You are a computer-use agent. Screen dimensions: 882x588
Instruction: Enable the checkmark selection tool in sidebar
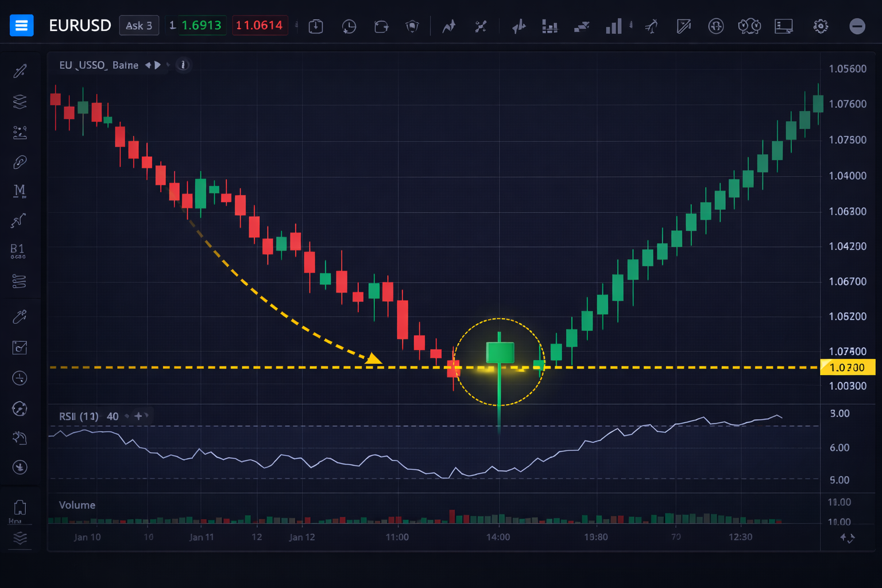tap(20, 347)
